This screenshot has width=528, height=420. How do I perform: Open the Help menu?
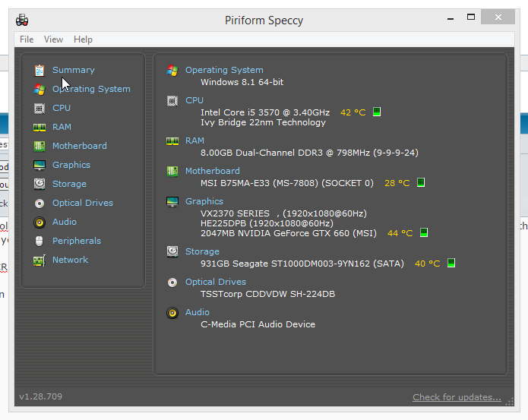click(x=83, y=39)
